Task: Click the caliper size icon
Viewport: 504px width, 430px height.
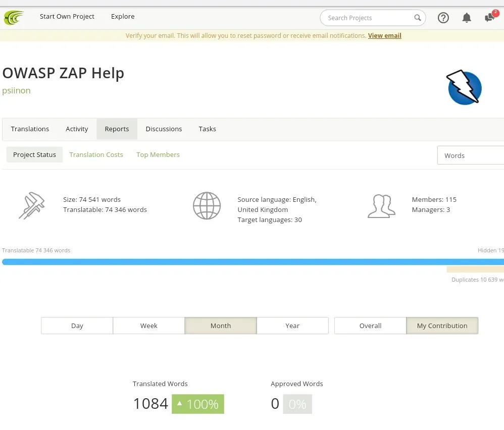Action: click(31, 205)
